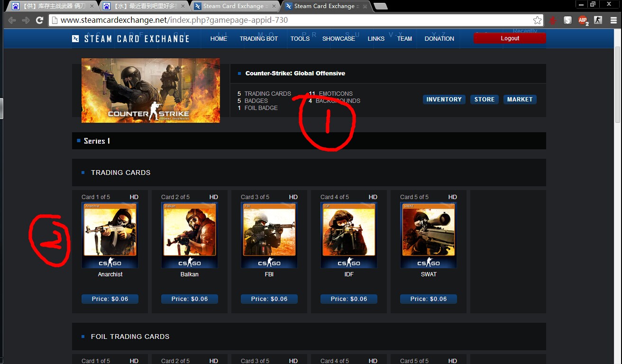This screenshot has width=622, height=364.
Task: Click the Counter-Strike banner image
Action: point(151,91)
